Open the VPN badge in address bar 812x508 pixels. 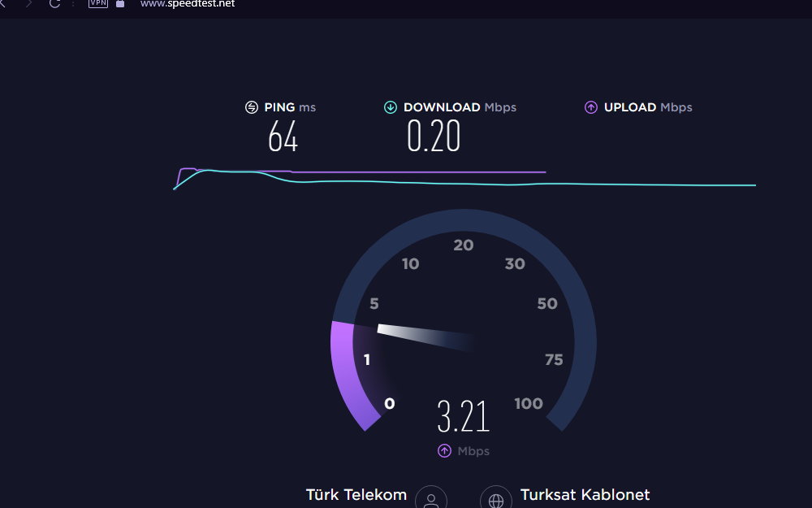click(x=98, y=3)
